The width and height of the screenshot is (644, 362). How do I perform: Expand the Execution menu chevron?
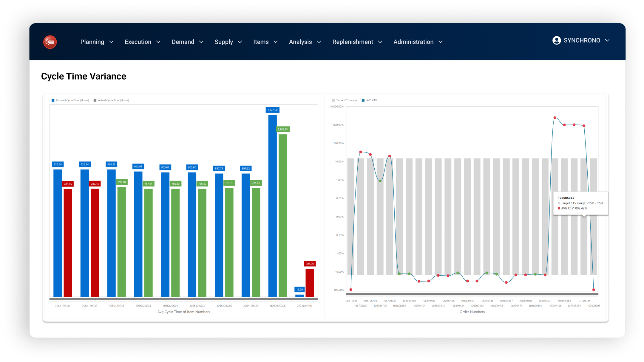(158, 42)
